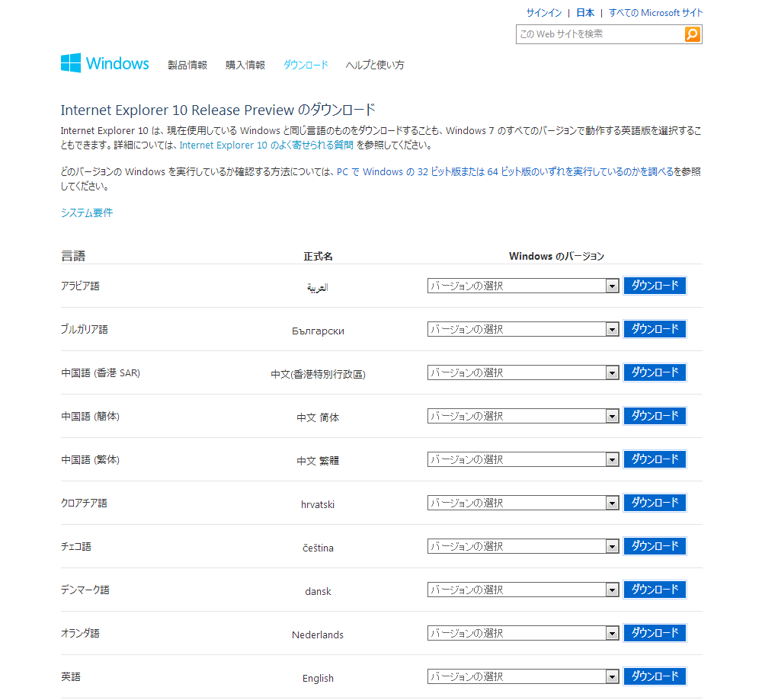Click the デンマーク語 row label
This screenshot has height=700, width=762.
[85, 590]
